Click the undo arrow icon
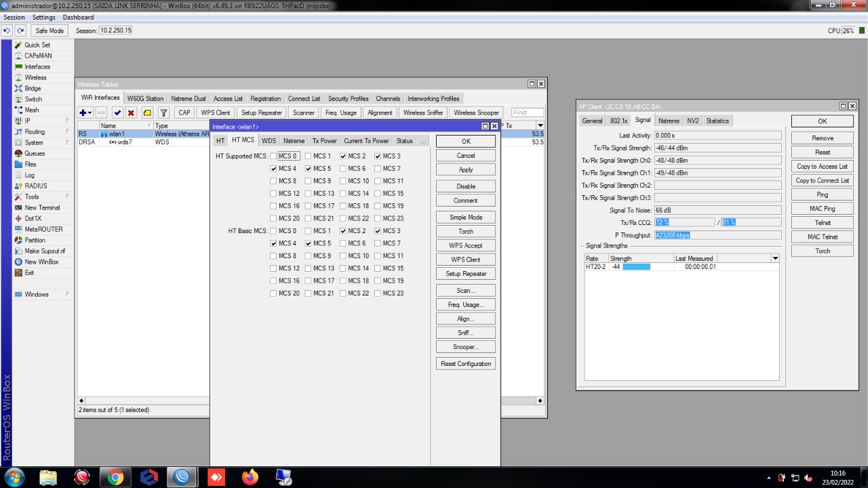Image resolution: width=868 pixels, height=488 pixels. (7, 30)
